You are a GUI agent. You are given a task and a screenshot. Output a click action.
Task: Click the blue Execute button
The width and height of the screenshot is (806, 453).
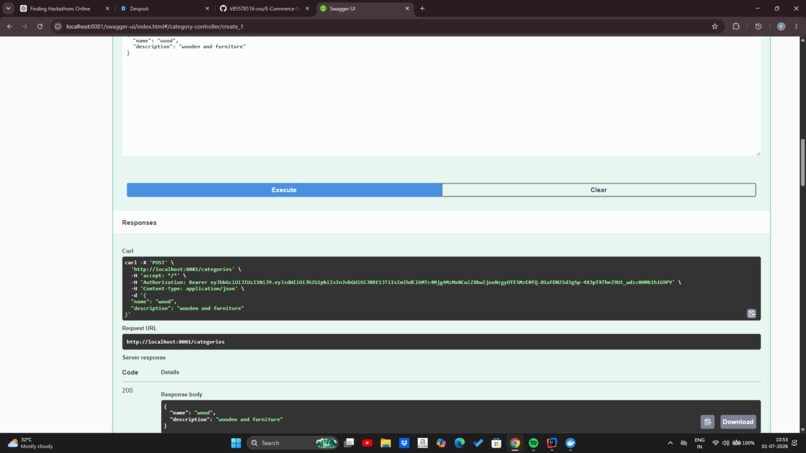[x=284, y=190]
